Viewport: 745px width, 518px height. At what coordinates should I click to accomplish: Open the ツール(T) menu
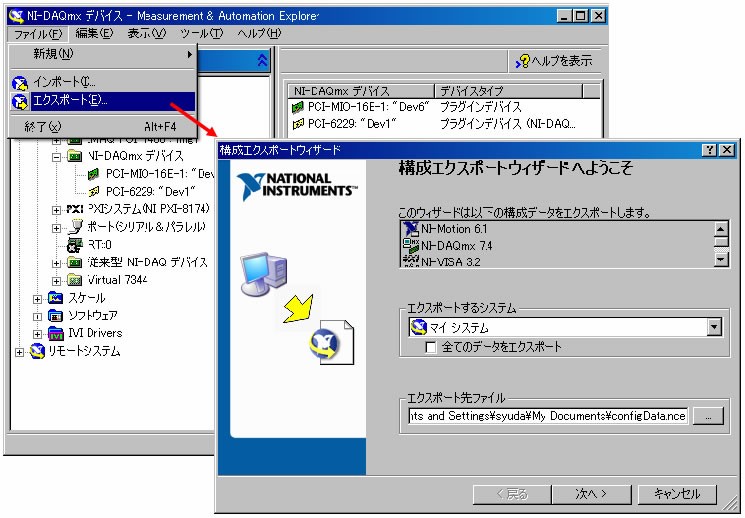click(x=201, y=33)
